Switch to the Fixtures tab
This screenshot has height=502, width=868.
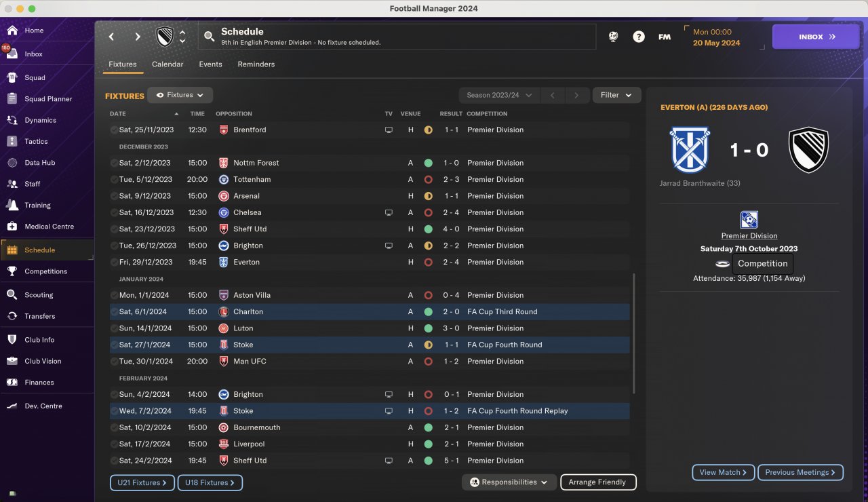[x=123, y=64]
